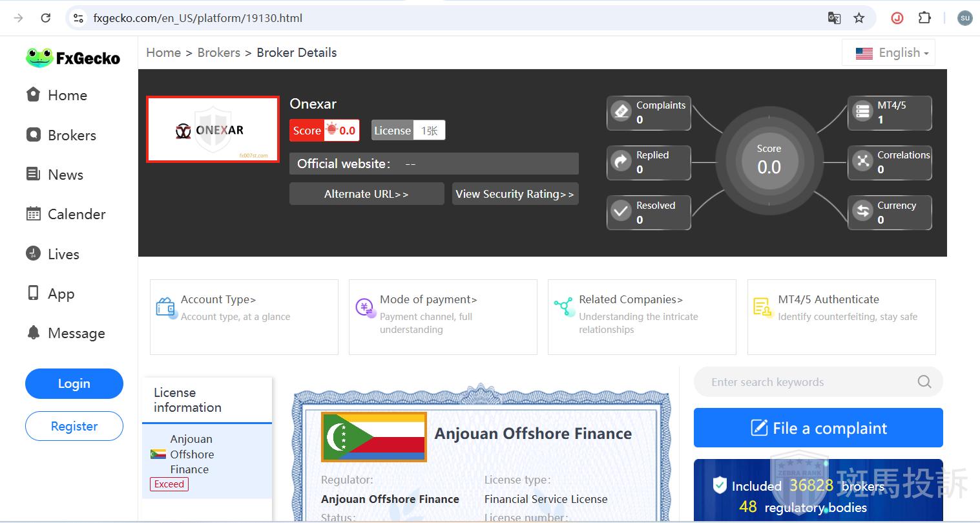
Task: Expand the Mode of payment section
Action: pos(428,299)
